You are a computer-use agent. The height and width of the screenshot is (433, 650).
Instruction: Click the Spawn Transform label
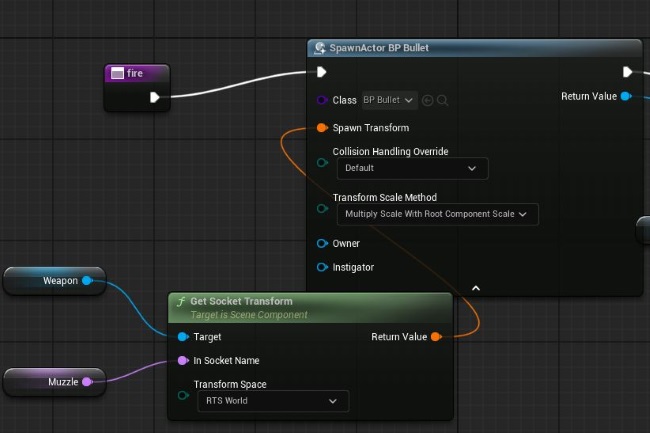371,128
